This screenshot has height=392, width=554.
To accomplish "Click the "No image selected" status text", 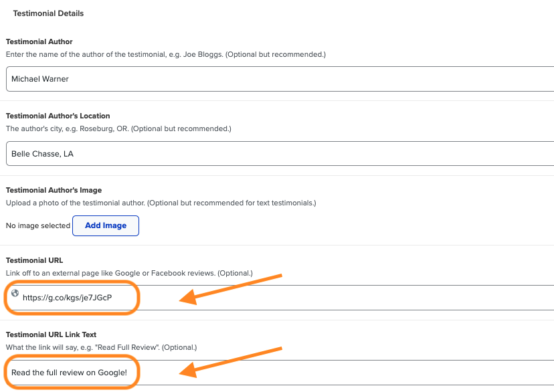I will tap(38, 225).
